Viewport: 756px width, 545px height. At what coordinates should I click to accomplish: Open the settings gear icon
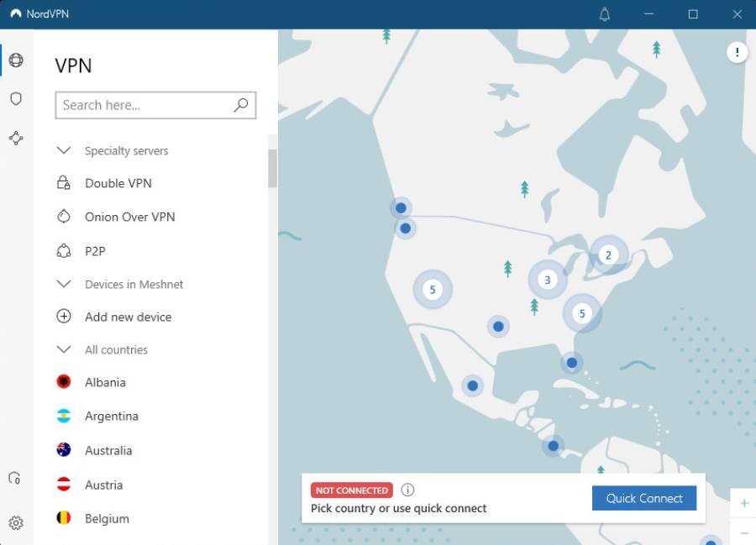[x=16, y=523]
